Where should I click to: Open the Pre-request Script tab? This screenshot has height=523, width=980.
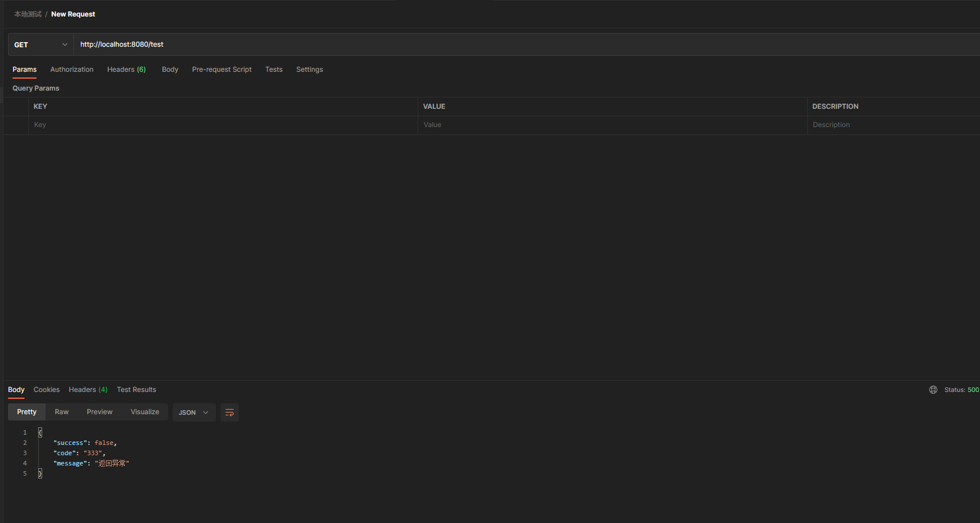222,70
